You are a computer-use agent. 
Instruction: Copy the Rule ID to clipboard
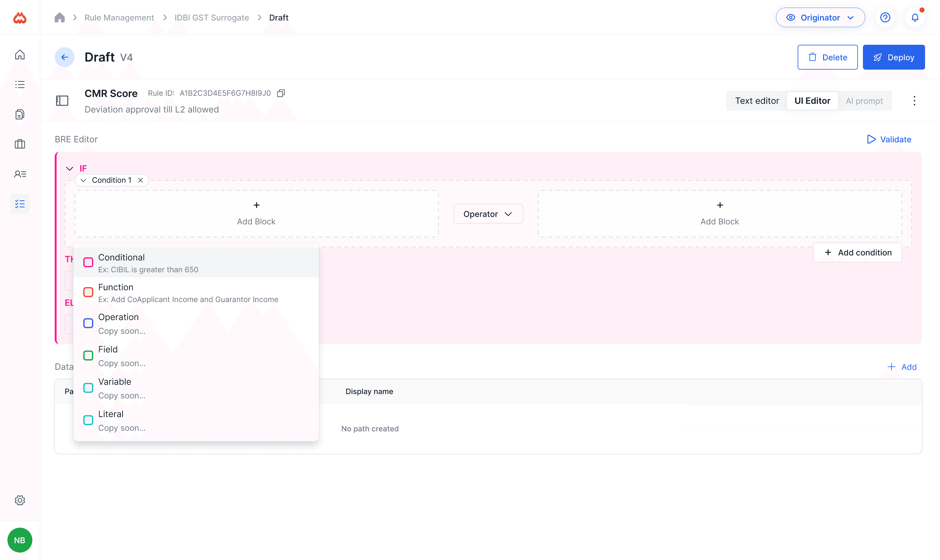(281, 93)
